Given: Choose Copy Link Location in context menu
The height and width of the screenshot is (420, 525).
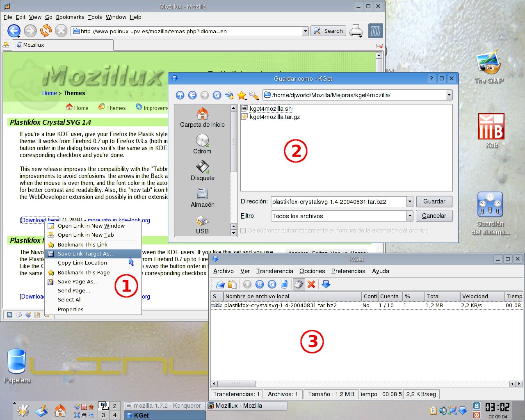Looking at the screenshot, I should tap(93, 263).
